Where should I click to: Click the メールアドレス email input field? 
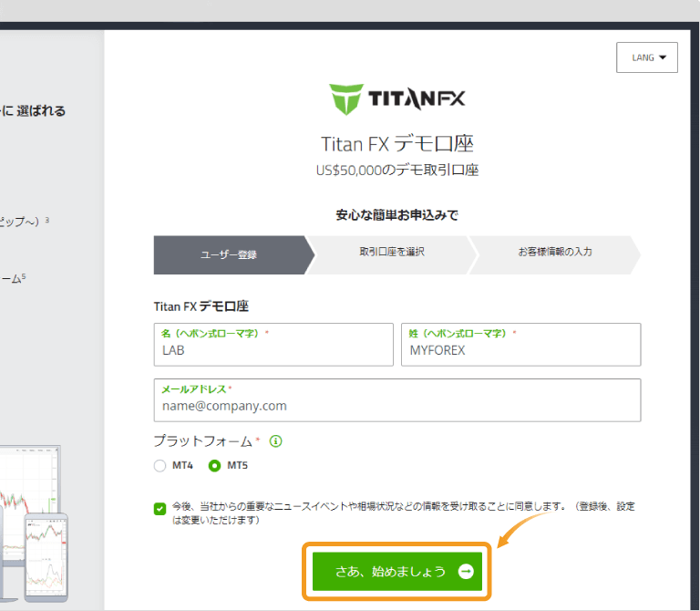(x=397, y=400)
